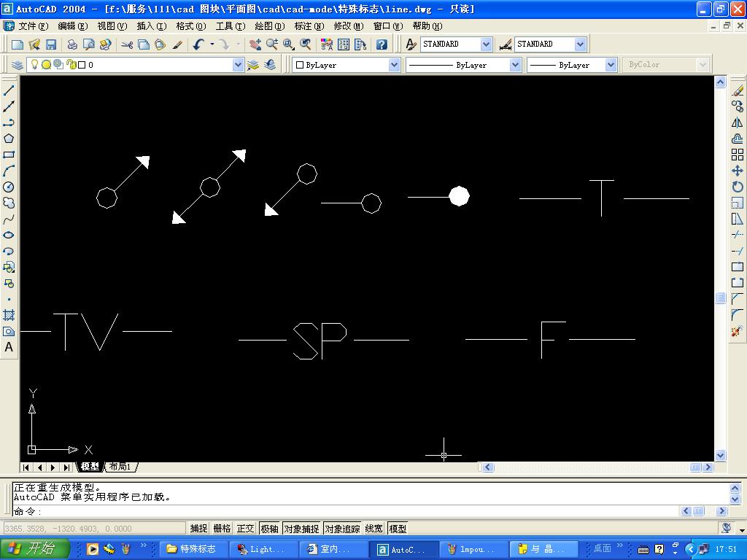Open the 视图(V) menu

point(112,26)
